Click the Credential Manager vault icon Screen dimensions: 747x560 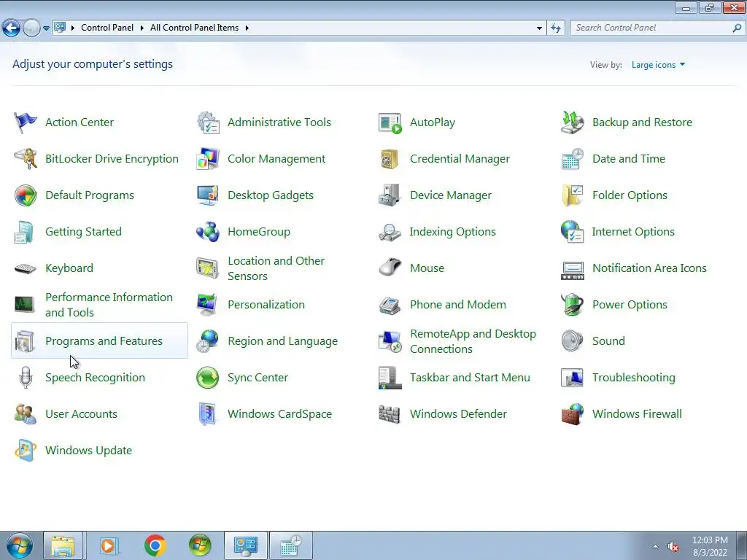pos(390,158)
